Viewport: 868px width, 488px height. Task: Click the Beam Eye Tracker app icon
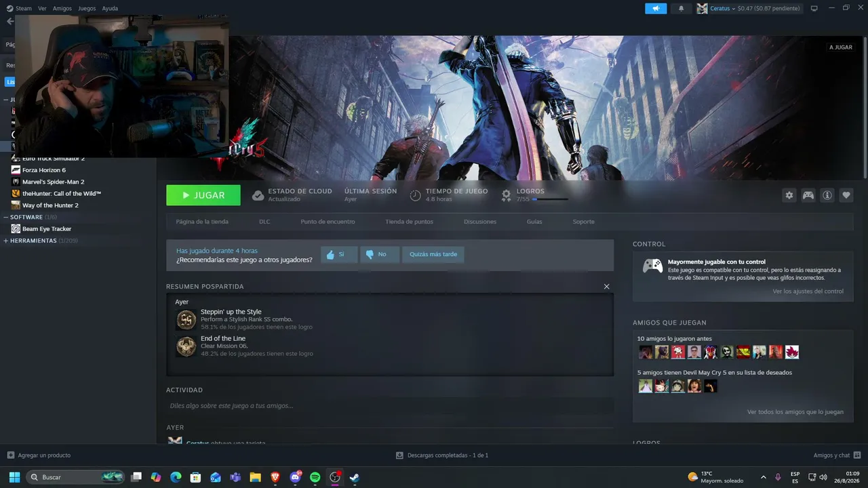point(16,229)
